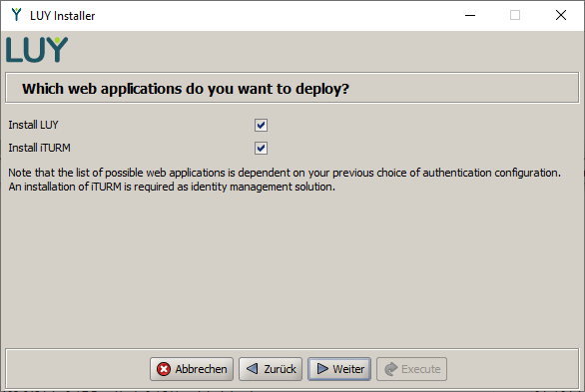
Task: Proceed using the Weiter button label
Action: tap(348, 369)
